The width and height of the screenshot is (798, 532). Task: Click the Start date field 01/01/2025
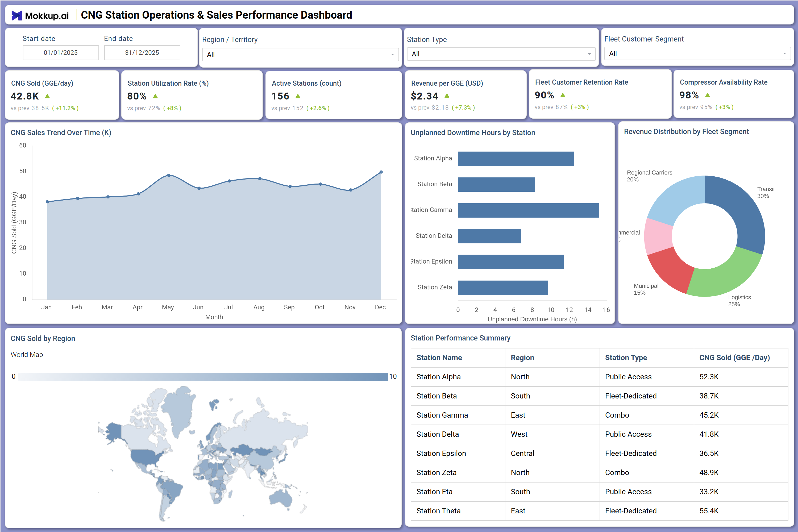pos(61,53)
